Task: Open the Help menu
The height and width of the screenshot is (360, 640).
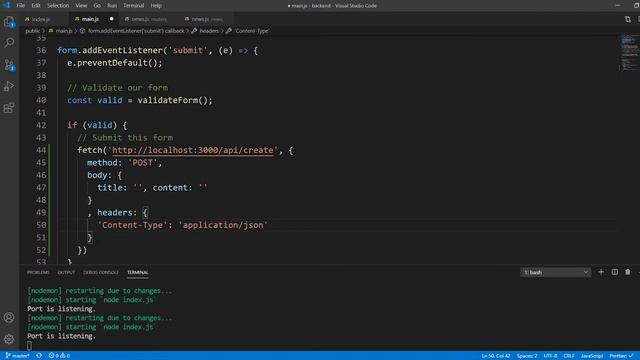Action: [156, 6]
